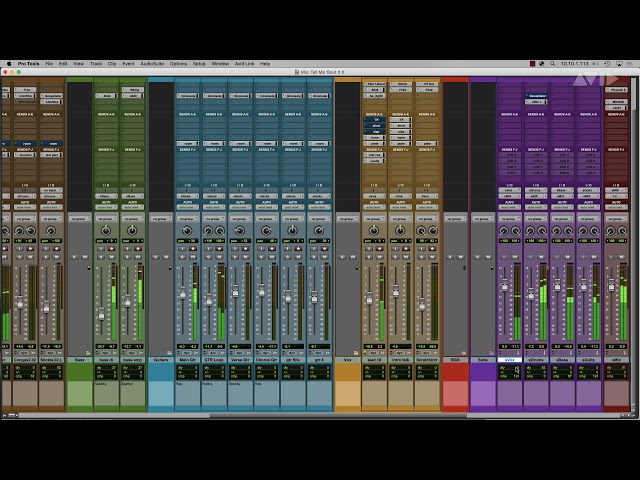Click the room send on Main Gtr track

[187, 143]
